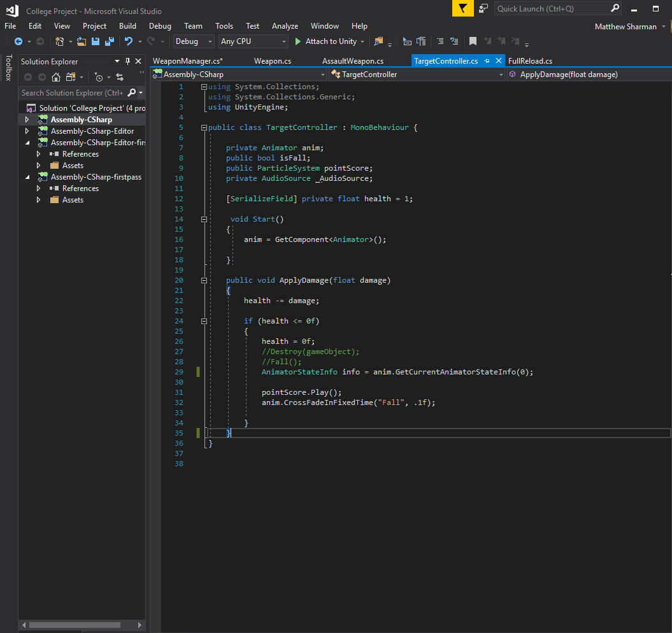Image resolution: width=672 pixels, height=633 pixels.
Task: Collapse the Start() method outlining box
Action: [x=204, y=219]
